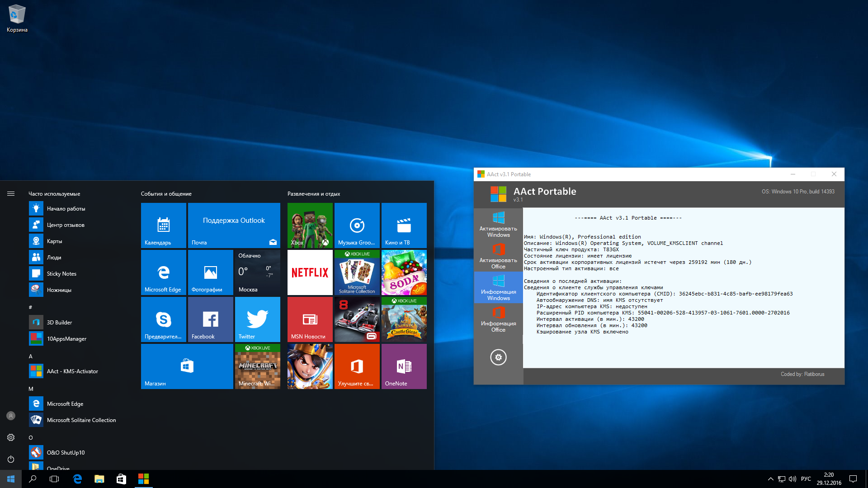Launch O&O ShutUp10 from app list

coord(77,453)
